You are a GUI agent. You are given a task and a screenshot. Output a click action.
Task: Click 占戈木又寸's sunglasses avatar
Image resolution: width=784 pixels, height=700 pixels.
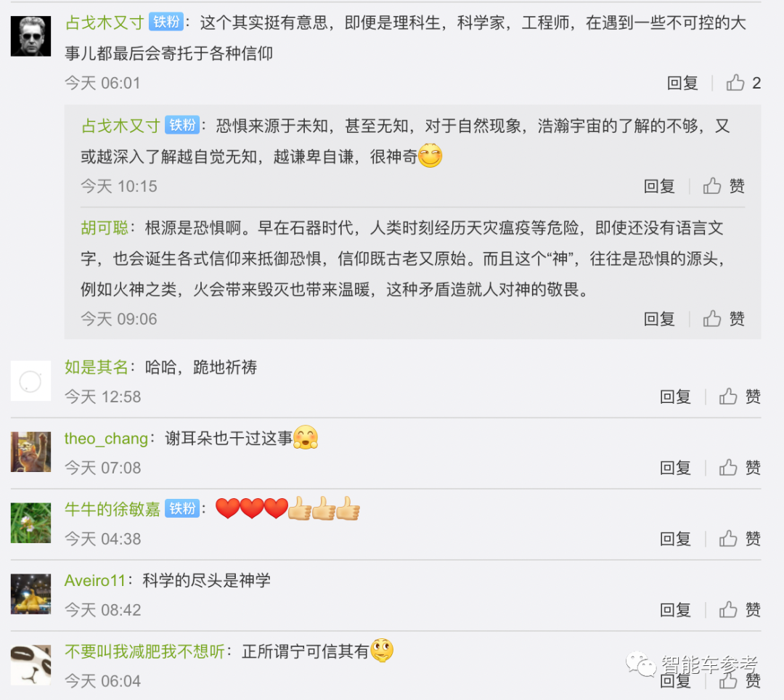tap(31, 36)
